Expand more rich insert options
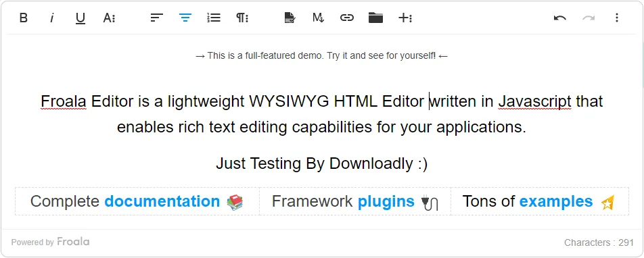This screenshot has width=644, height=258. point(405,18)
